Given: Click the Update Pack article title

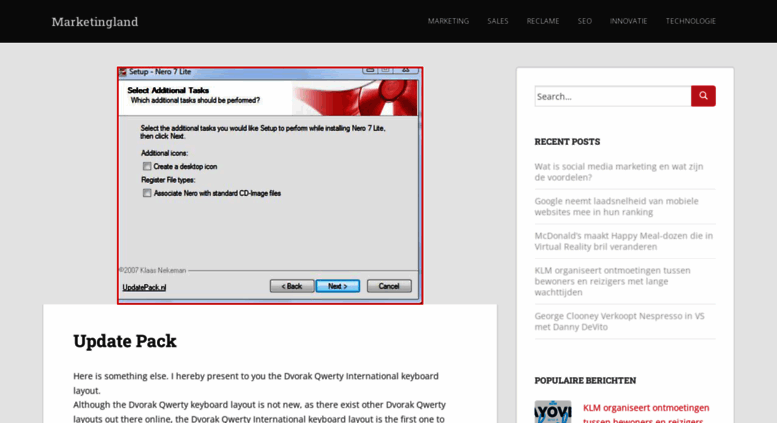Looking at the screenshot, I should [125, 341].
